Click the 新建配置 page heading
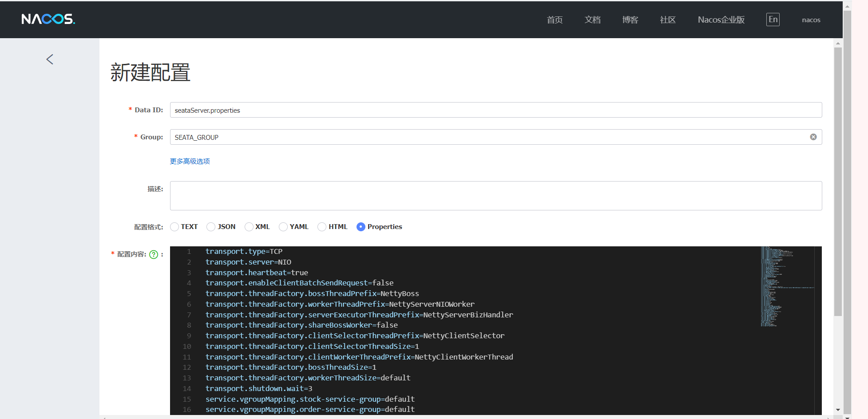 coord(151,72)
